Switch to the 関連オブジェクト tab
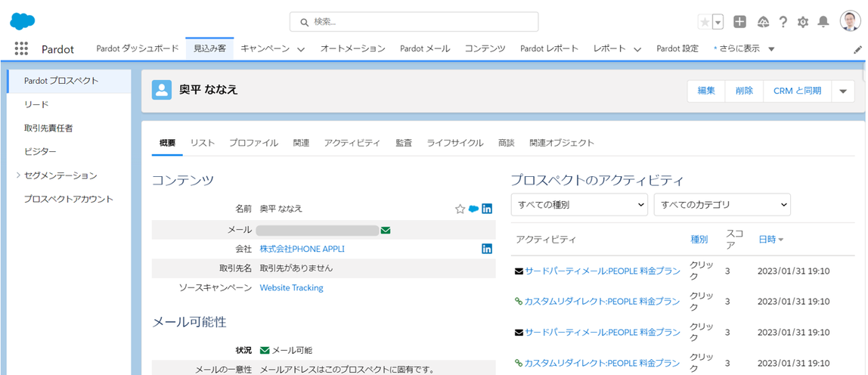The width and height of the screenshot is (868, 375). tap(562, 142)
